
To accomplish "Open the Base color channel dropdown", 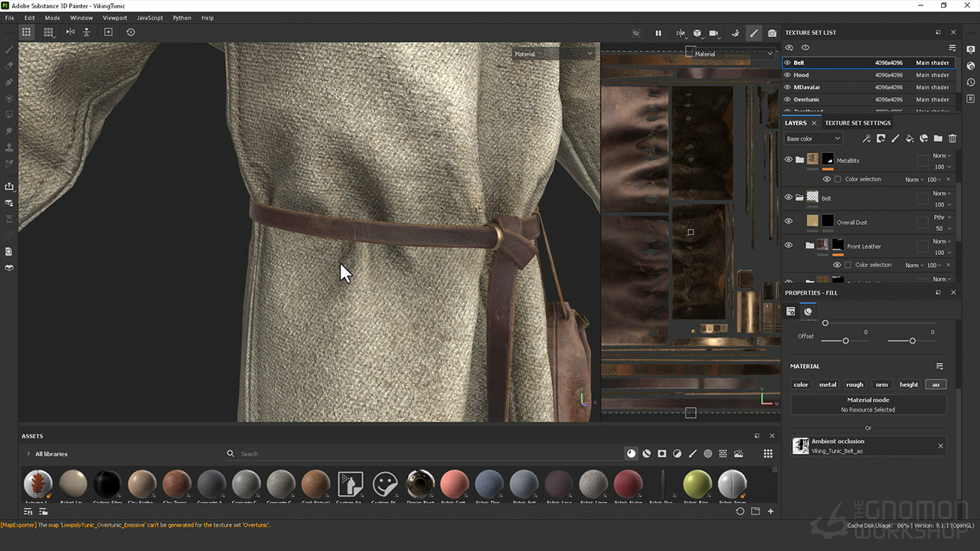I will (x=813, y=139).
